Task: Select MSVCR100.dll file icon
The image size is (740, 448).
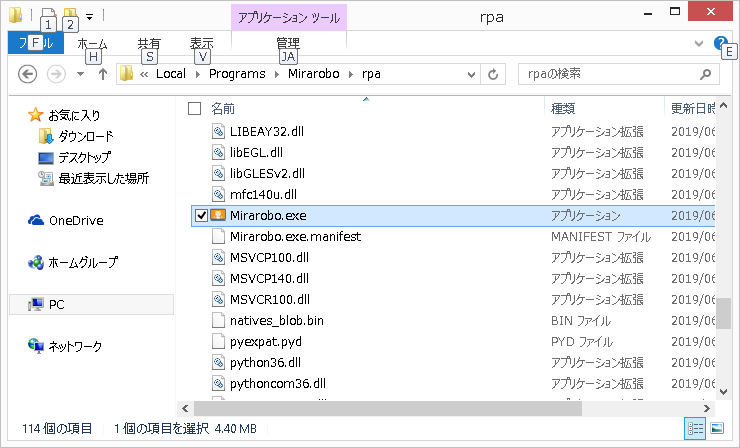Action: click(218, 300)
